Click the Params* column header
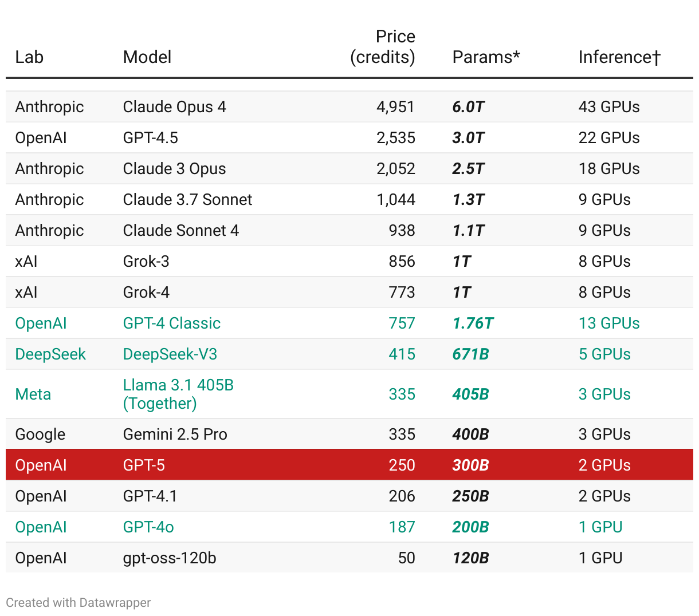 pos(486,57)
